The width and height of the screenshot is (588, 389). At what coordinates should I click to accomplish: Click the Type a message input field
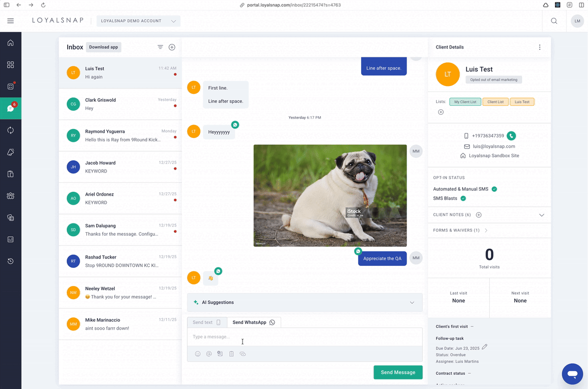[304, 337]
